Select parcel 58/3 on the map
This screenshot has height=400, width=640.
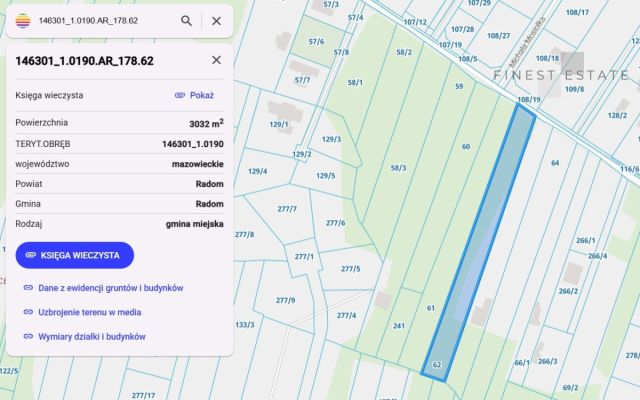[398, 168]
